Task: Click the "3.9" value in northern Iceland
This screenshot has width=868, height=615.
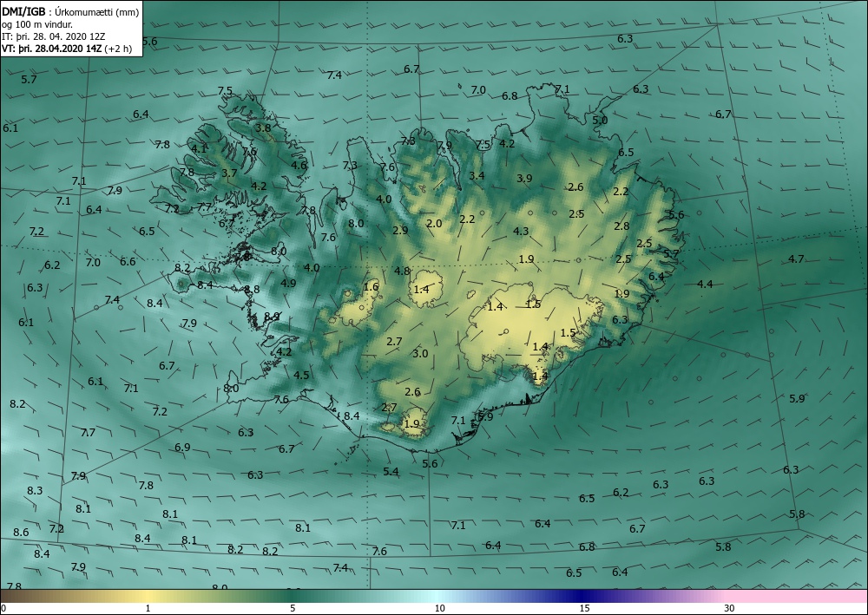Action: (524, 178)
